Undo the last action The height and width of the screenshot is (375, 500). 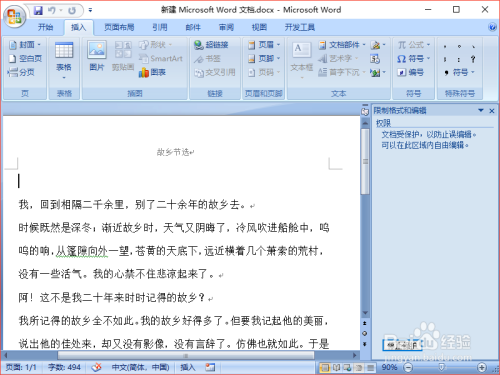[x=52, y=11]
